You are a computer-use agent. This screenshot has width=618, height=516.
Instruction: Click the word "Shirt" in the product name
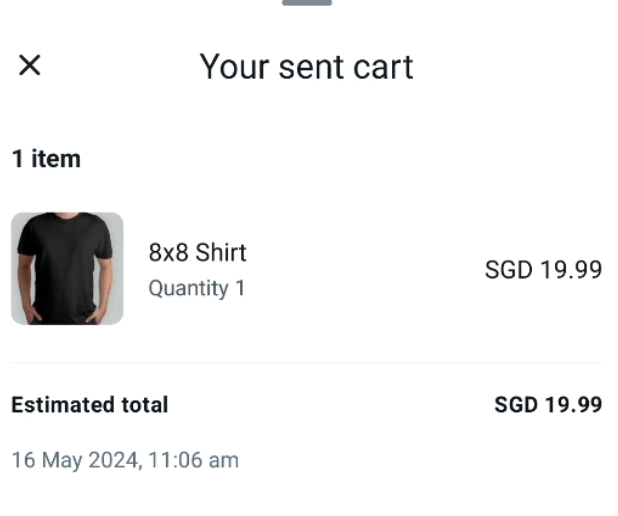[221, 253]
